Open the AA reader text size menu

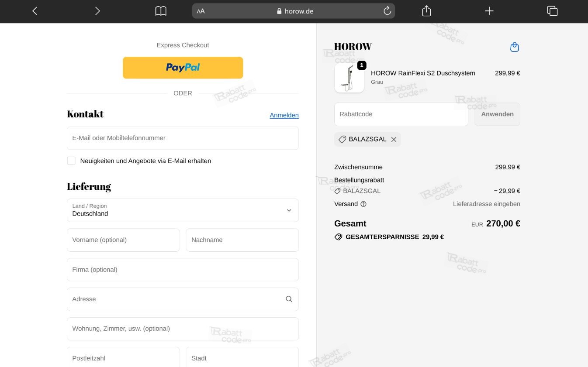pyautogui.click(x=201, y=11)
